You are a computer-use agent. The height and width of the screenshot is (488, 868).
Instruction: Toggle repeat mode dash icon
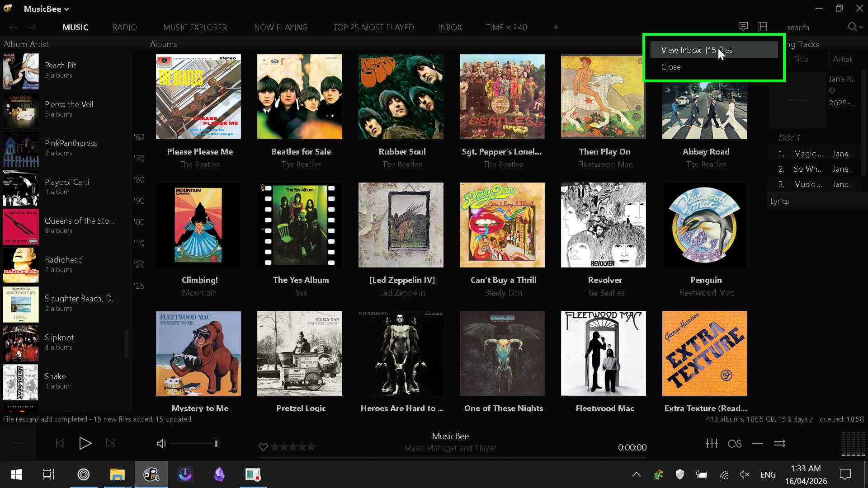pos(758,443)
